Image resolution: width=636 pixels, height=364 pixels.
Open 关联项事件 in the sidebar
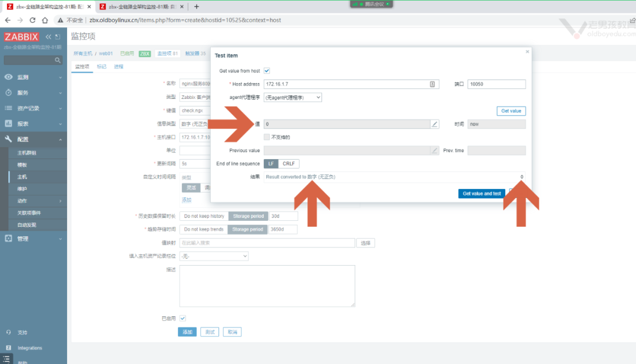[x=29, y=213]
